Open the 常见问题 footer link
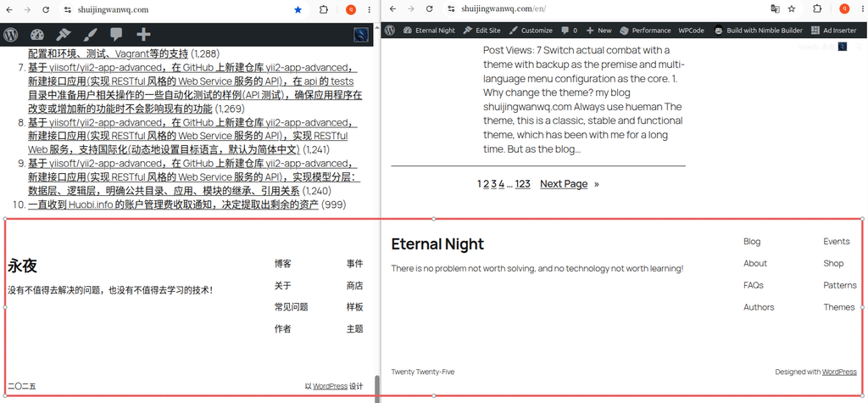Image resolution: width=868 pixels, height=403 pixels. click(292, 307)
